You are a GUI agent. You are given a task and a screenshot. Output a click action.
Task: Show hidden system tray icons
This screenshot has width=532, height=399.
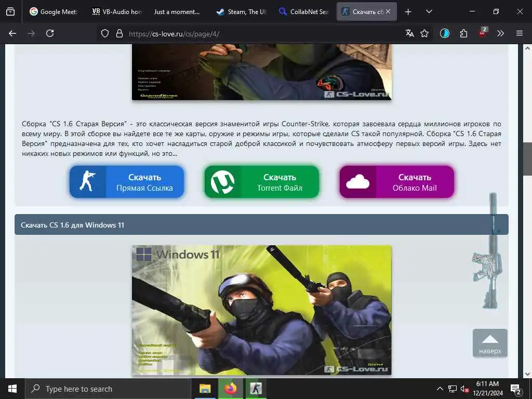click(x=440, y=389)
